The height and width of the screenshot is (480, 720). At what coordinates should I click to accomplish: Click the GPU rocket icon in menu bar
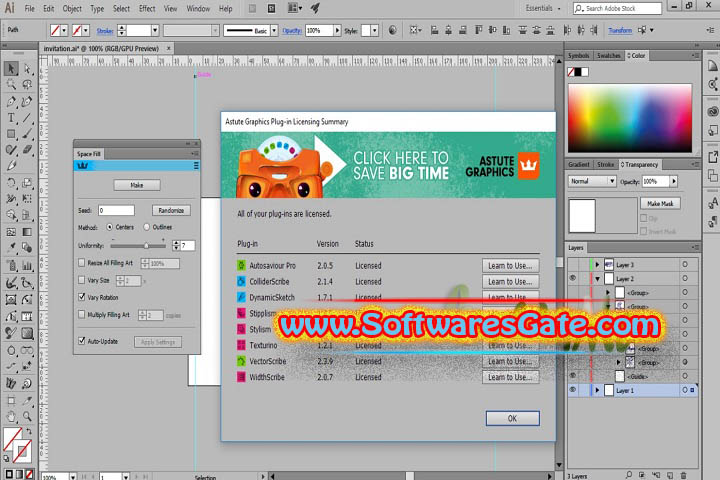pyautogui.click(x=315, y=8)
